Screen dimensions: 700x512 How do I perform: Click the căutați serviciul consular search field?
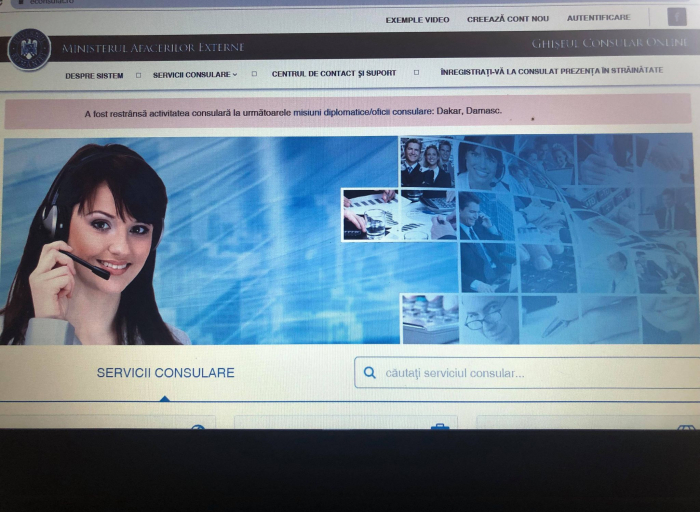pyautogui.click(x=527, y=373)
